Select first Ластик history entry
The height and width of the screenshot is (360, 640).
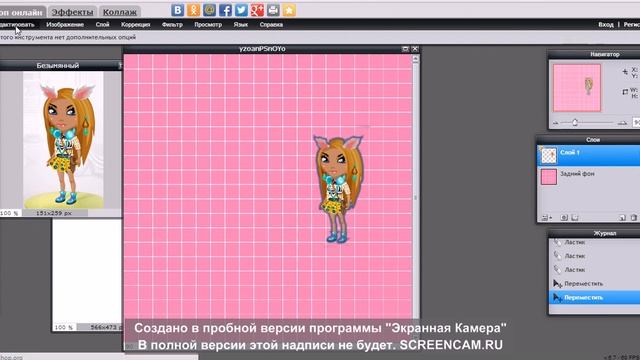[x=594, y=242]
